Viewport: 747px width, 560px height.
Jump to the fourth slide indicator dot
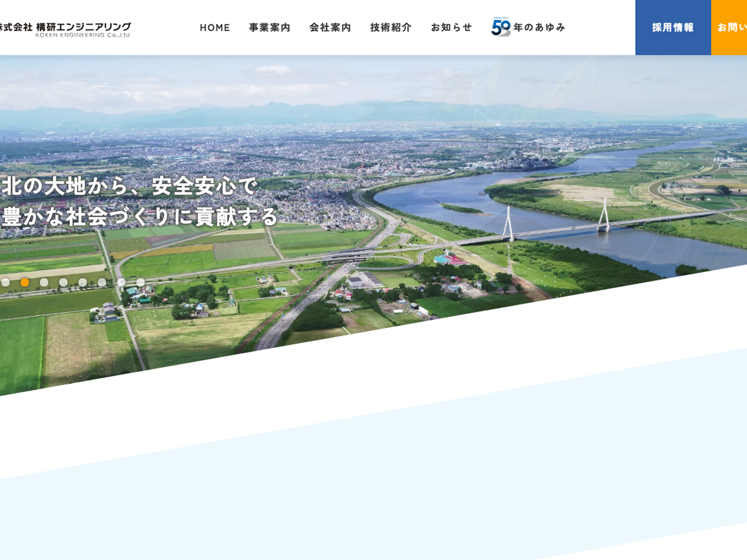tap(63, 282)
